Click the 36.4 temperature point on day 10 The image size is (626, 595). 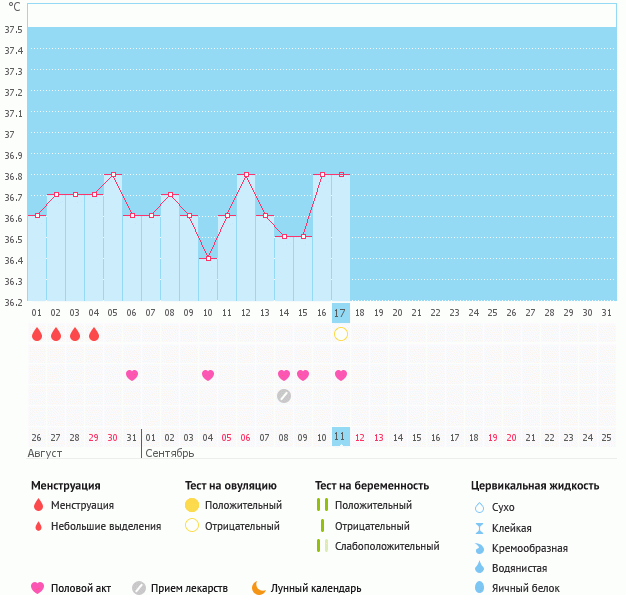click(208, 258)
